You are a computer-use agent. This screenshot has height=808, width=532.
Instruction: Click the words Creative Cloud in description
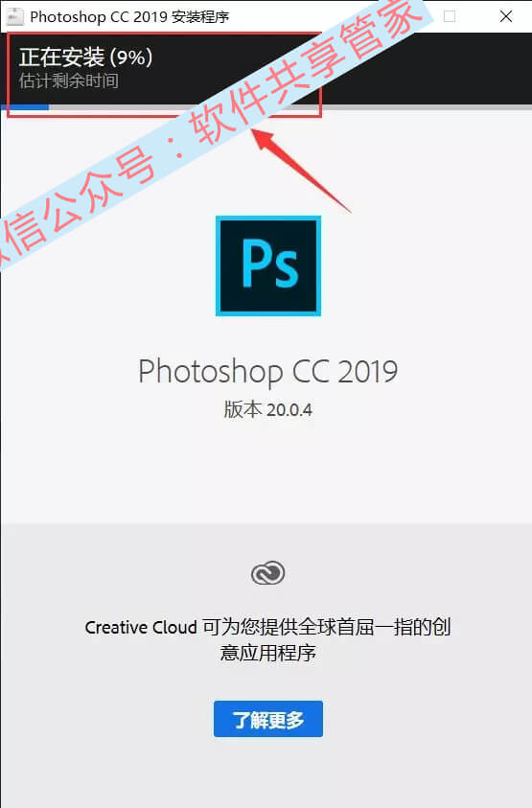(141, 628)
